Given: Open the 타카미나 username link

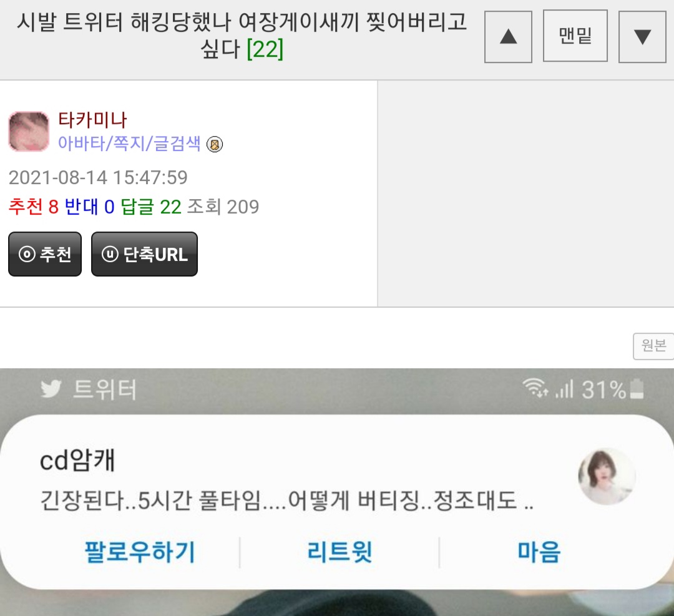Looking at the screenshot, I should click(x=92, y=119).
